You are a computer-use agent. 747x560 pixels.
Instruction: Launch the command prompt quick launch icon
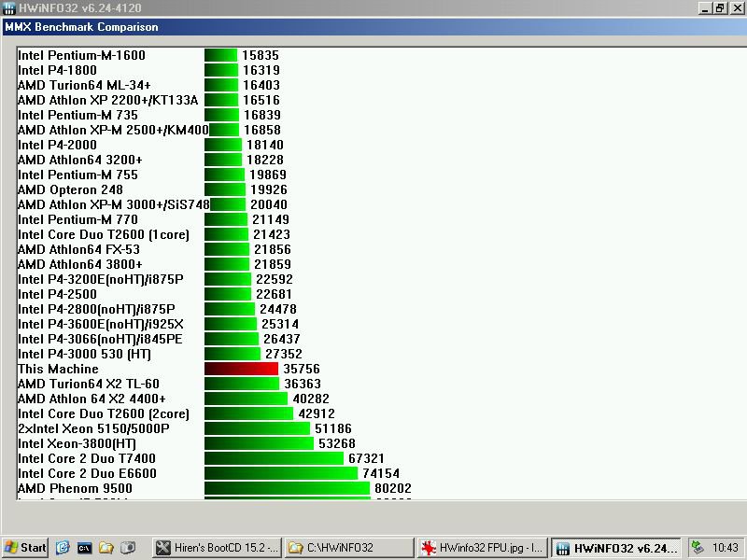[x=84, y=548]
